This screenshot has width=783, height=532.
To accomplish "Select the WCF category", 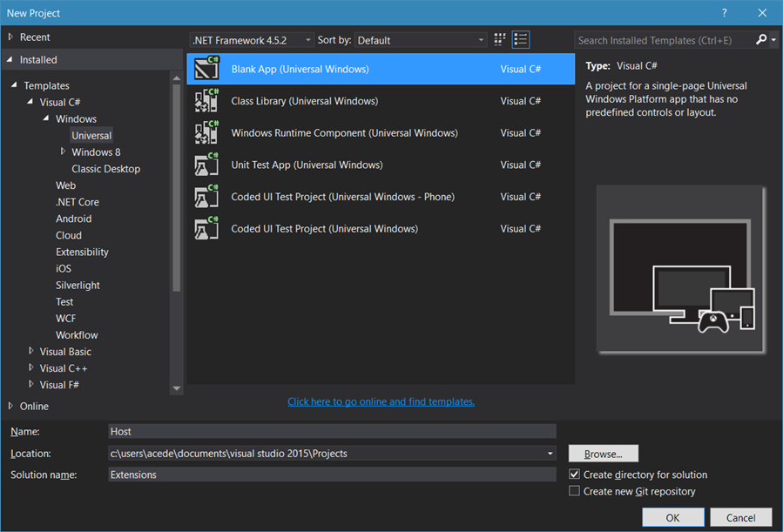I will coord(65,319).
